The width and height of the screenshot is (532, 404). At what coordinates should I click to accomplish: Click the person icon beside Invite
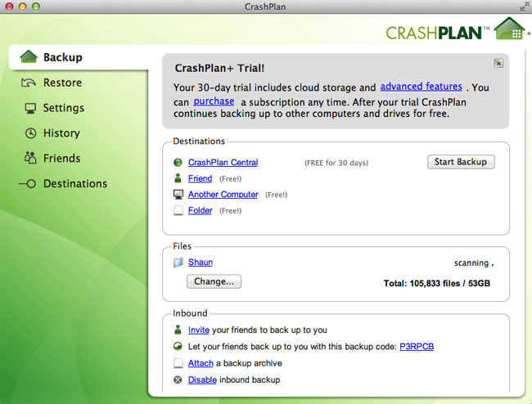coord(178,330)
